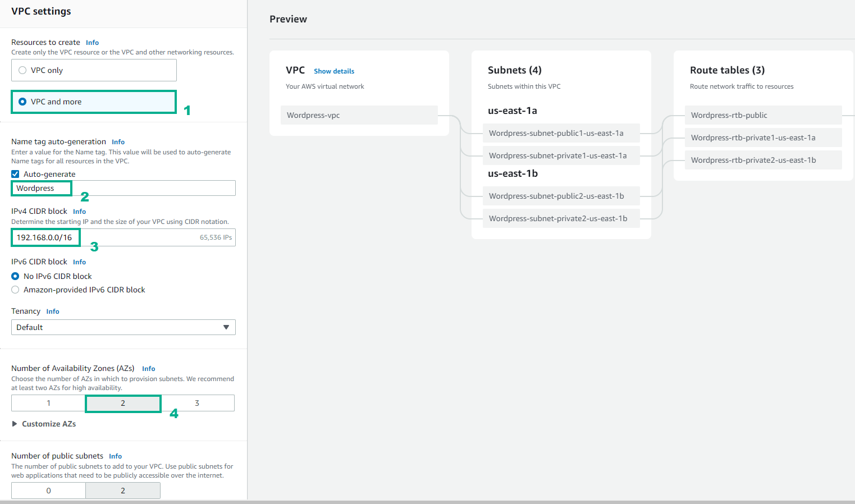The width and height of the screenshot is (855, 504).
Task: Select Wordpress-rtb-public route table
Action: 763,115
